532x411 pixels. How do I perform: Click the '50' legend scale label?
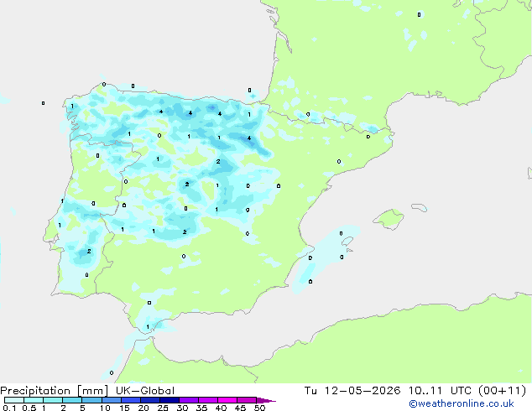(x=260, y=408)
